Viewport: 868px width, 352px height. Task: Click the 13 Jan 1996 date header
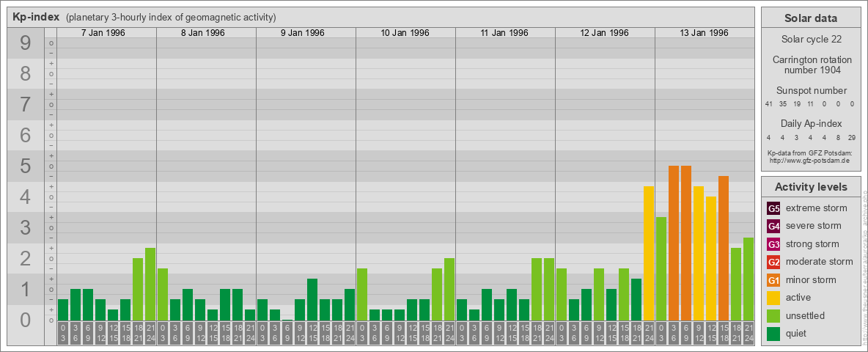704,33
